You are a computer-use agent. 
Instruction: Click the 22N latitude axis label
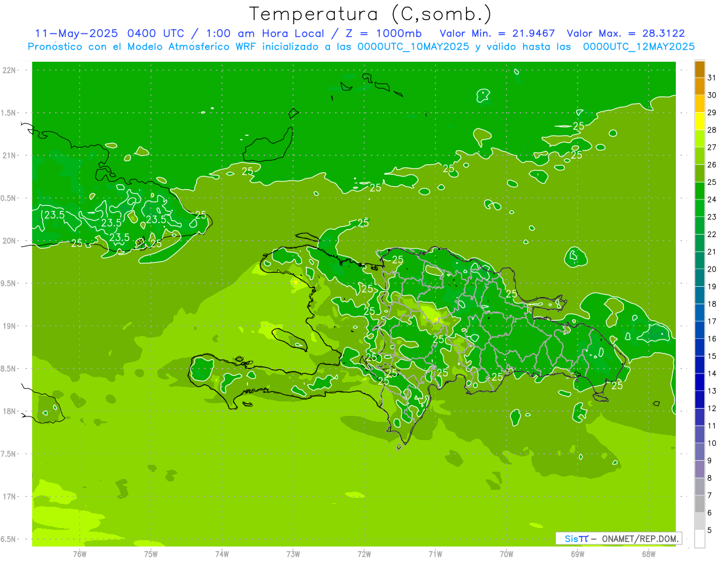point(10,70)
